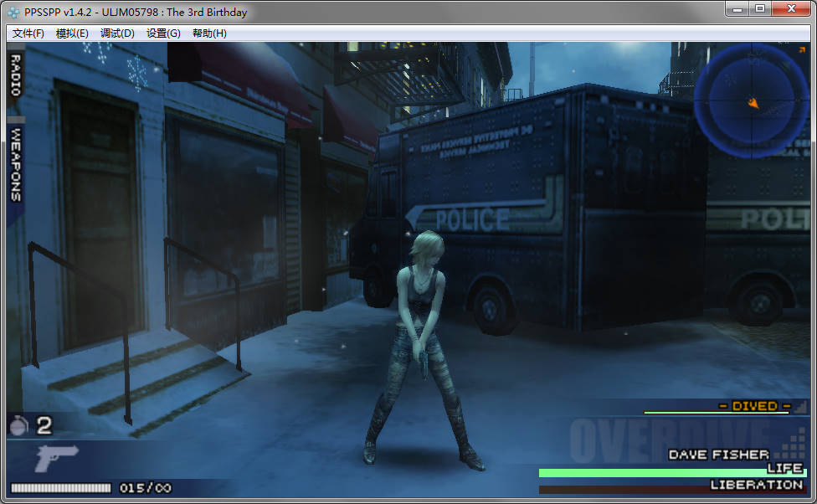Viewport: 817px width, 504px height.
Task: Click the ammo gauge bar
Action: click(x=61, y=488)
